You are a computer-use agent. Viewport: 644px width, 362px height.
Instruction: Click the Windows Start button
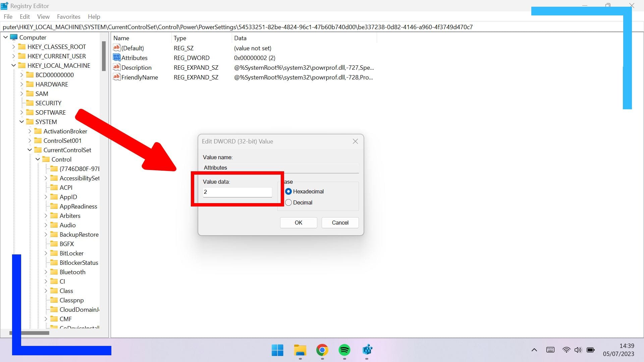tap(277, 350)
